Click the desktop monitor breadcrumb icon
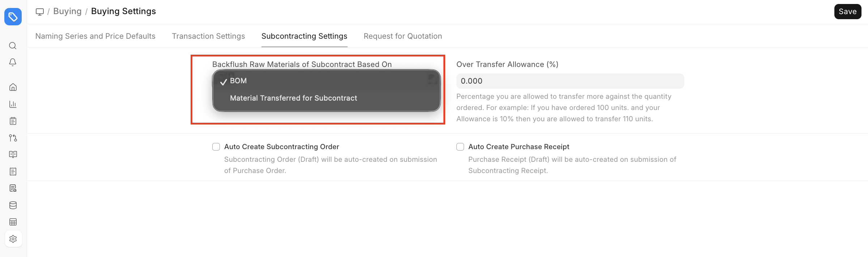868x257 pixels. [x=40, y=12]
